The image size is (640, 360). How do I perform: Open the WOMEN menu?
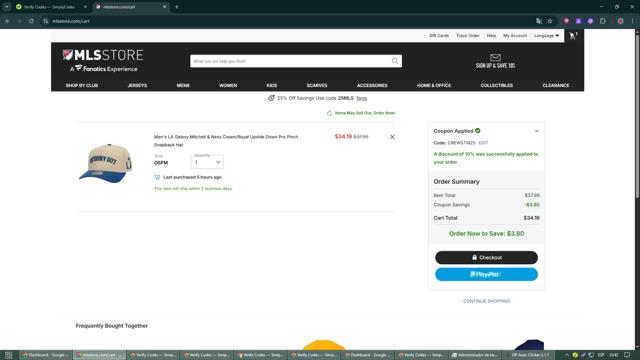(228, 85)
